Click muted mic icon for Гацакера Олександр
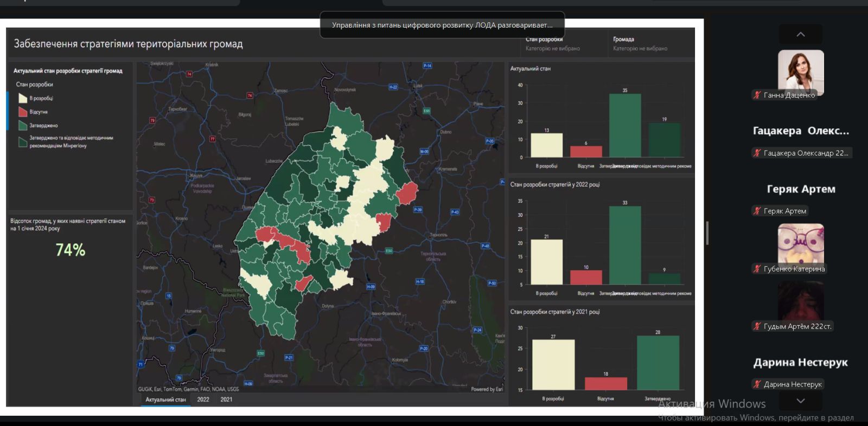The height and width of the screenshot is (426, 868). click(x=757, y=153)
